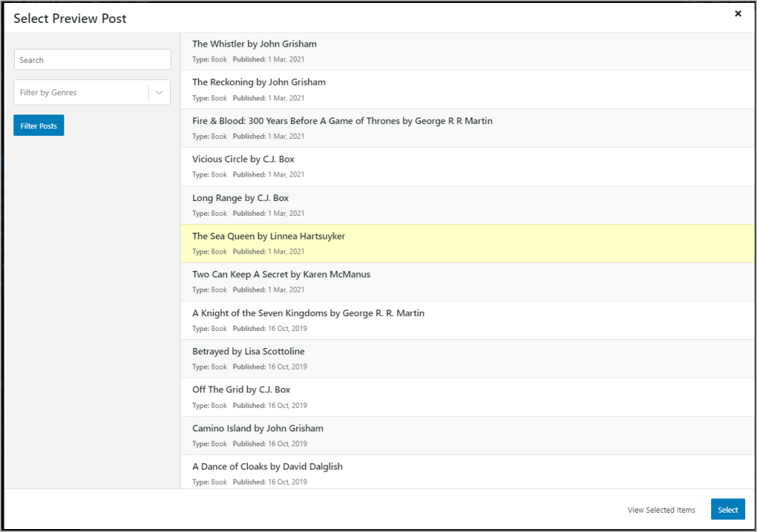
Task: Choose Camino Island by John Grisham
Action: 257,429
